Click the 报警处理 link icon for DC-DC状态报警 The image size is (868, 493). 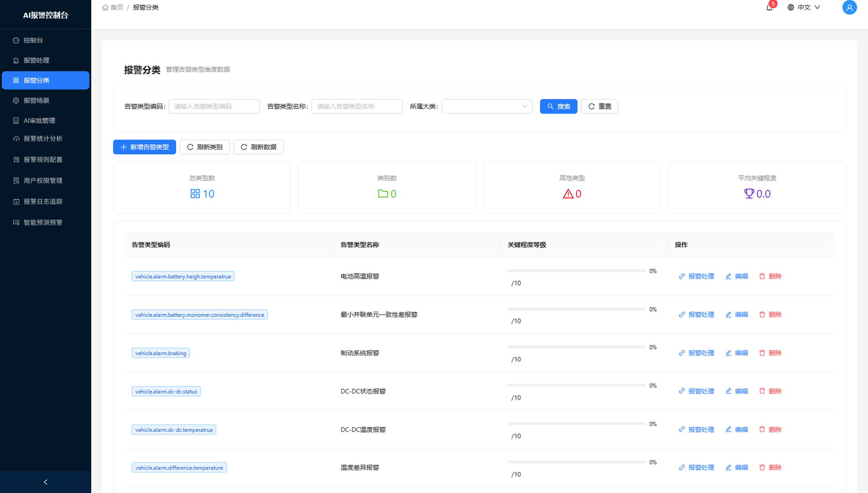click(682, 391)
